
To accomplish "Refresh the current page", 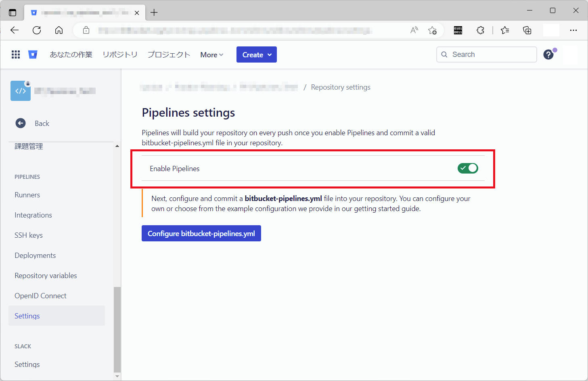I will (x=37, y=30).
